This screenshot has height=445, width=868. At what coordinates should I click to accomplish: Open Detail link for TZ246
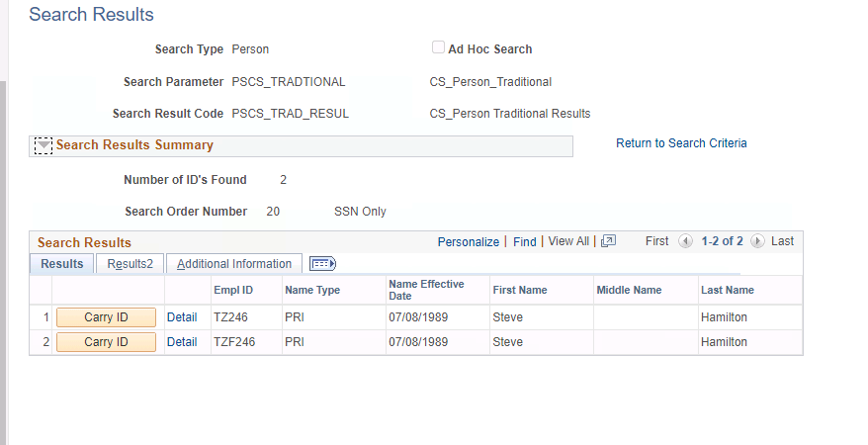point(182,317)
